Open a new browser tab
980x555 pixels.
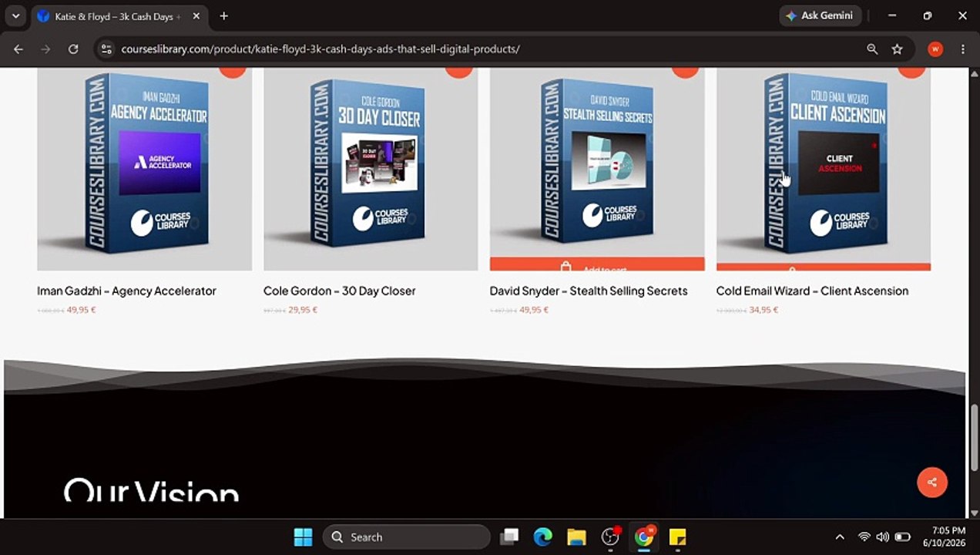[x=223, y=15]
